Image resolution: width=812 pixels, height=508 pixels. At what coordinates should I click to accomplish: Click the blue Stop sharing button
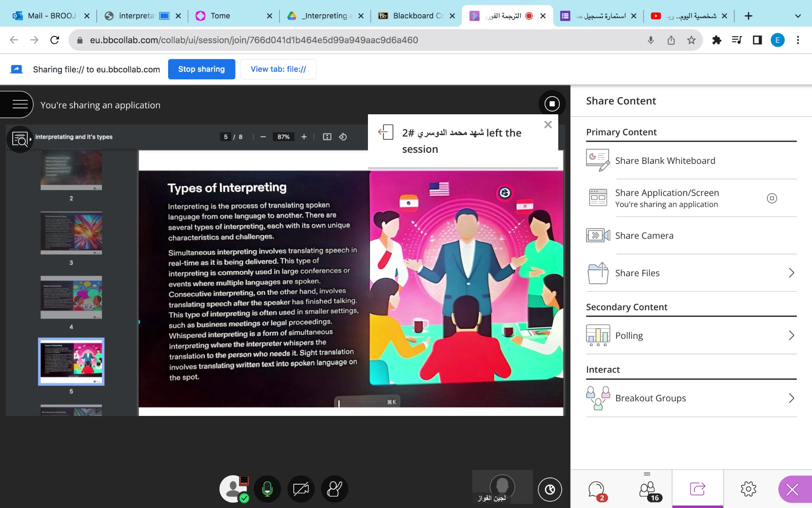pos(201,69)
